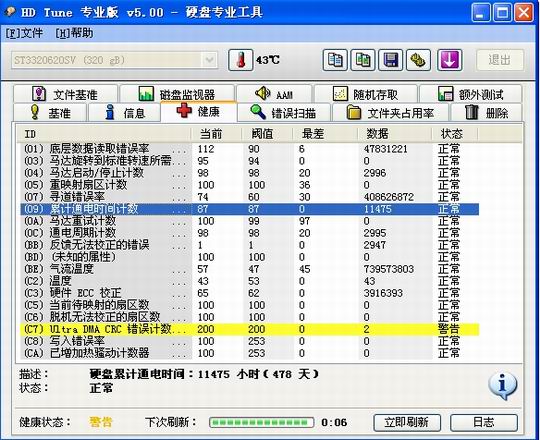Select the (BE) 气流温度 row
The image size is (540, 440).
point(250,269)
